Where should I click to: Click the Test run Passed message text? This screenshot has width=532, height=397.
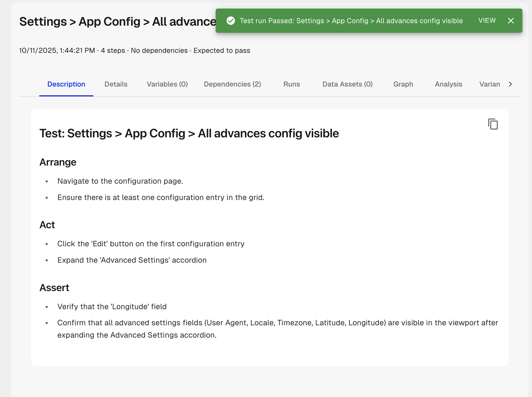[351, 21]
